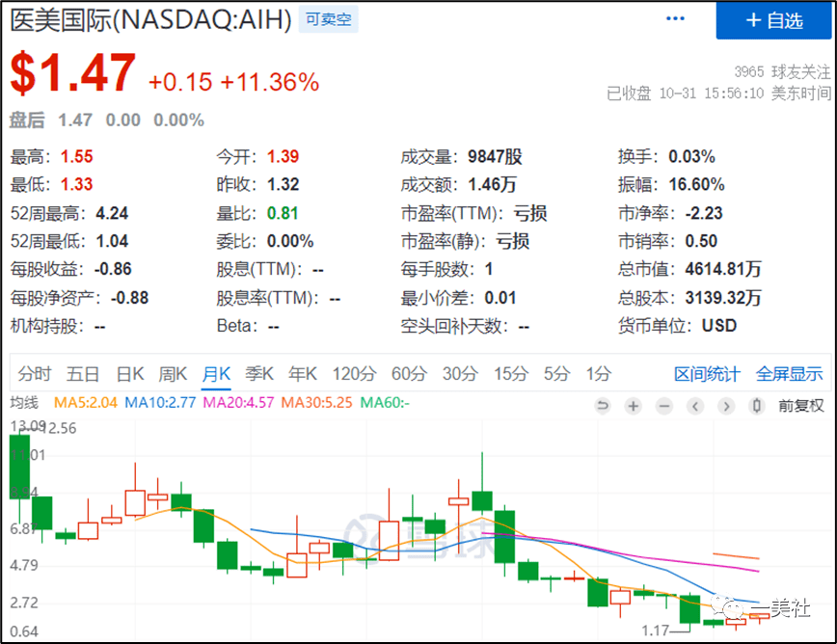Click the MA20:4.57 moving average label

[236, 403]
